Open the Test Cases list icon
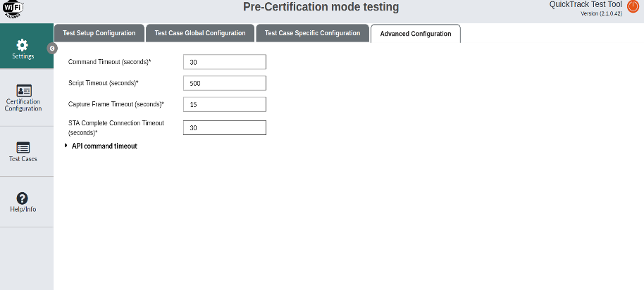The height and width of the screenshot is (290, 644). (x=23, y=147)
